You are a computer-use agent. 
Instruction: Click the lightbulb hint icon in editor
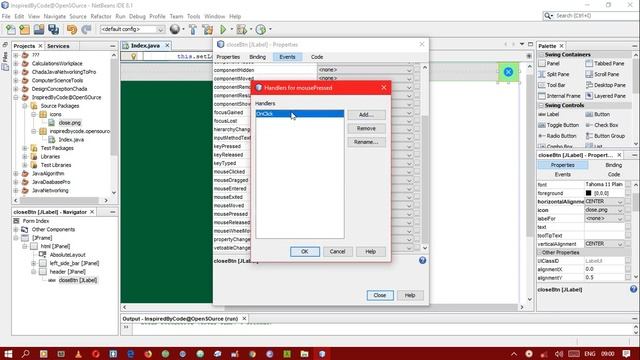pos(133,56)
